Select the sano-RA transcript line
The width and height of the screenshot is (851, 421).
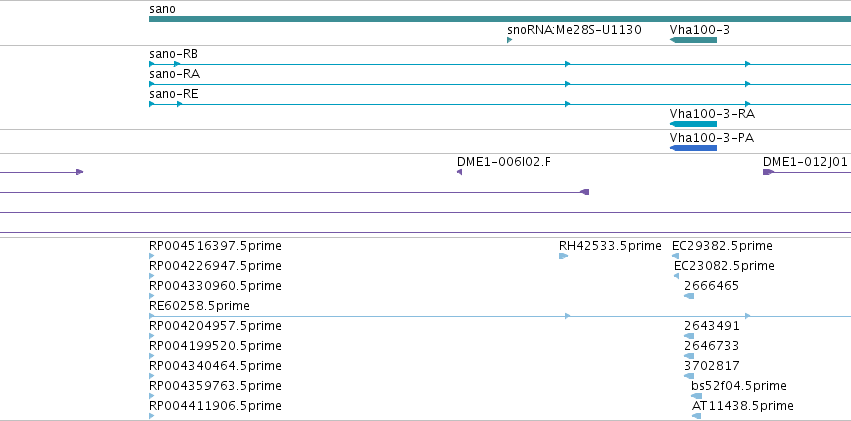click(x=500, y=84)
